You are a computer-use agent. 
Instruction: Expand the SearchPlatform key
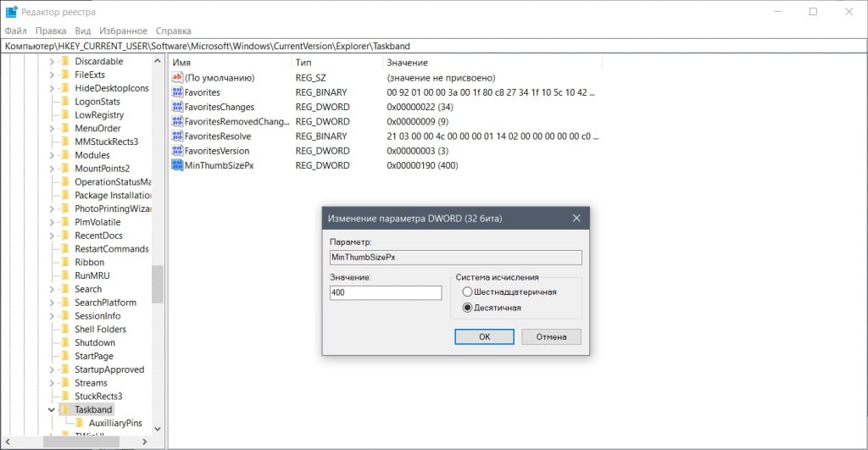[x=52, y=303]
